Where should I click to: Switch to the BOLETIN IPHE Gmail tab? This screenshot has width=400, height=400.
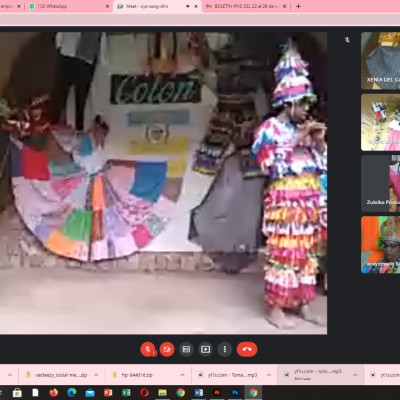(x=246, y=6)
